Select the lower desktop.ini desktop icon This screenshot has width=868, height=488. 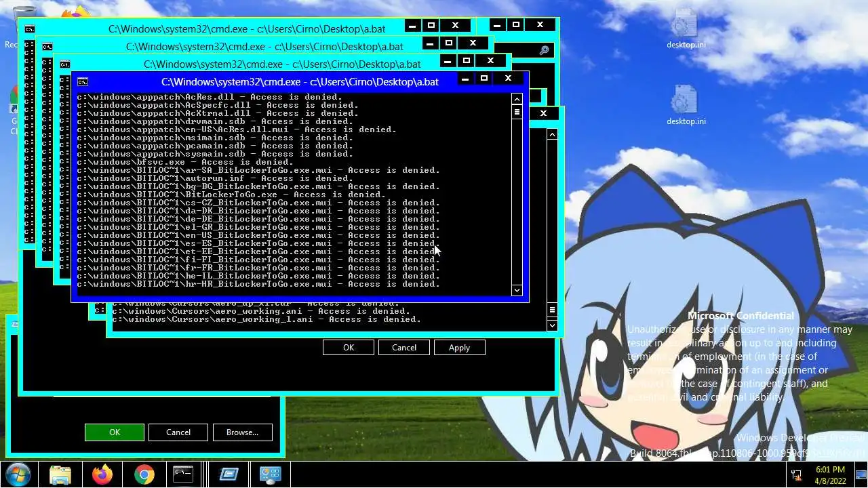pos(686,106)
